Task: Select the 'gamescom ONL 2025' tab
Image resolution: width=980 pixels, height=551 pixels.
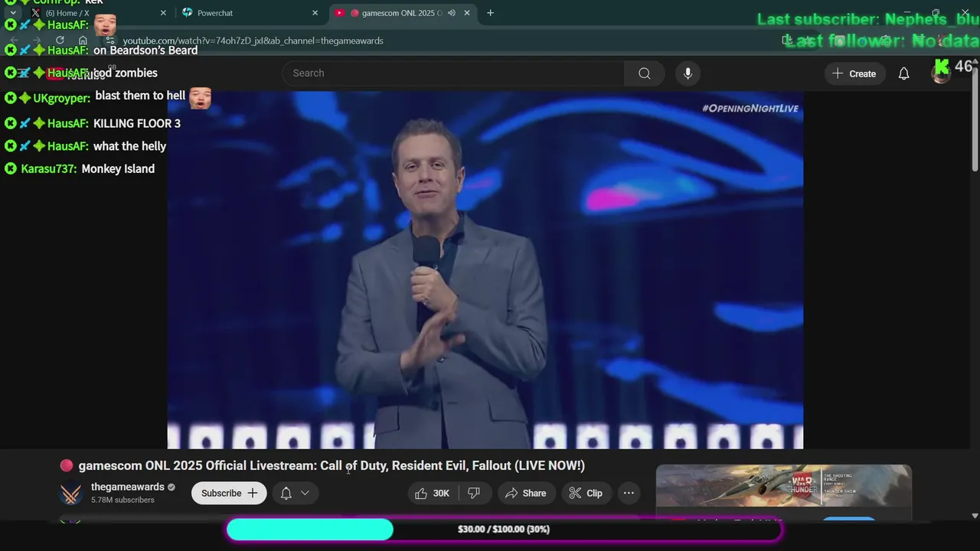Action: click(x=403, y=13)
